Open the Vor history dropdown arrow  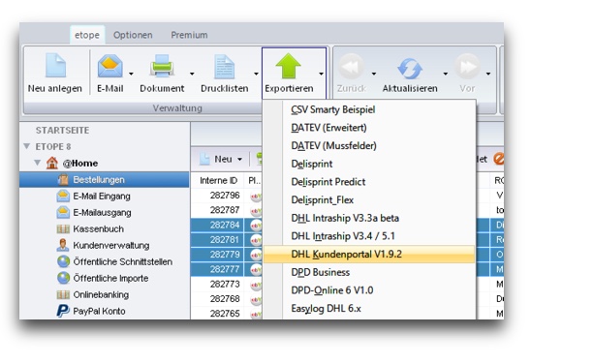[488, 74]
